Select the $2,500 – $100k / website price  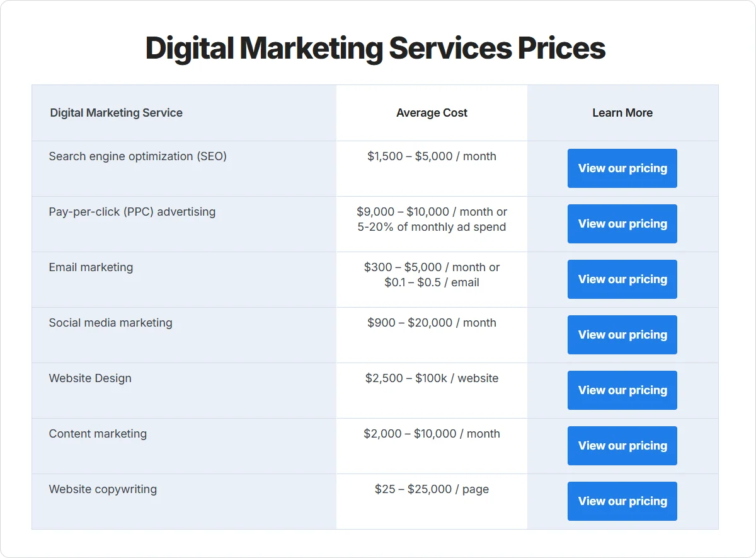click(432, 378)
